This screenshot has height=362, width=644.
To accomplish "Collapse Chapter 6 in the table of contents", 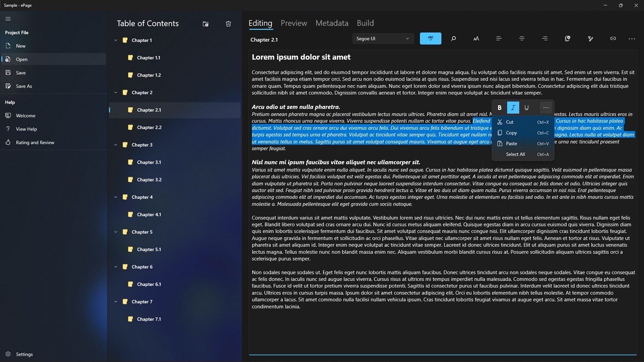I will coord(116,266).
